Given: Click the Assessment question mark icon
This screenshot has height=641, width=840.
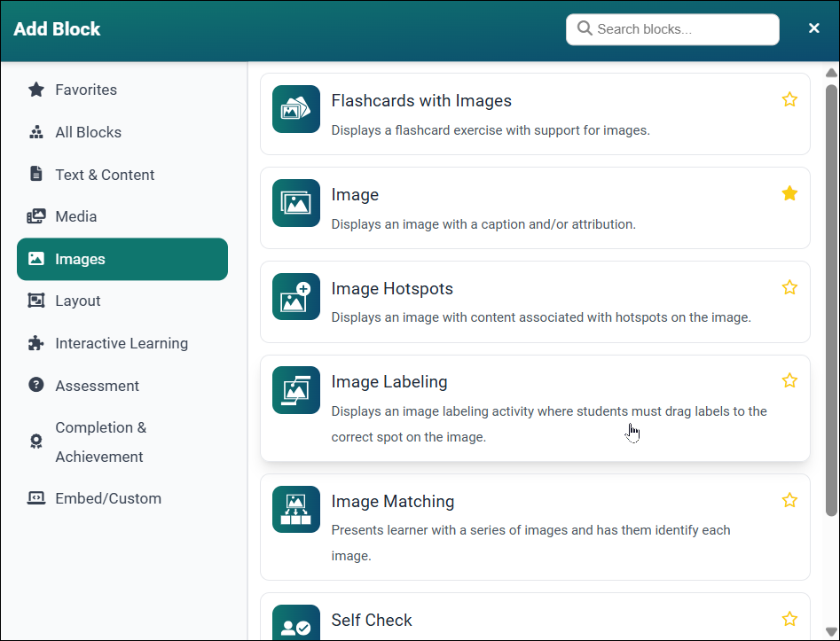Looking at the screenshot, I should pyautogui.click(x=35, y=386).
